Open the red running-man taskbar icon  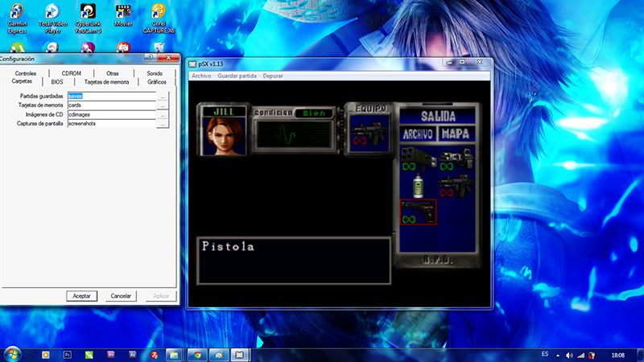154,355
